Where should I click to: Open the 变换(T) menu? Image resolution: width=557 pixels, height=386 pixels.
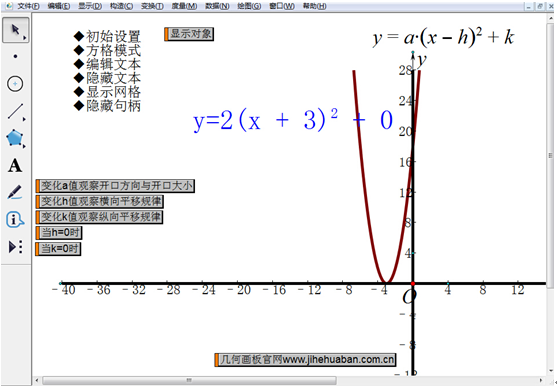(152, 6)
